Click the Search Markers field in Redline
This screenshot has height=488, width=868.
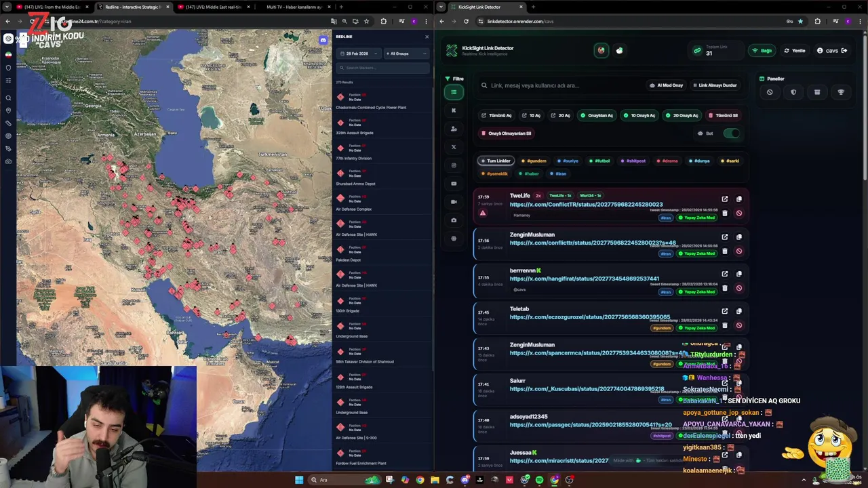[x=383, y=68]
